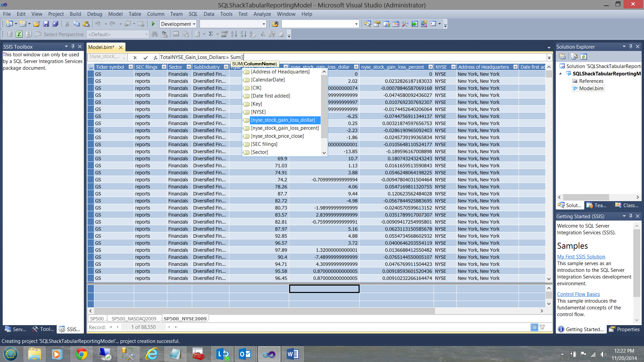
Task: Collapse SQLShackTabularReportingModel project node
Action: coord(560,74)
